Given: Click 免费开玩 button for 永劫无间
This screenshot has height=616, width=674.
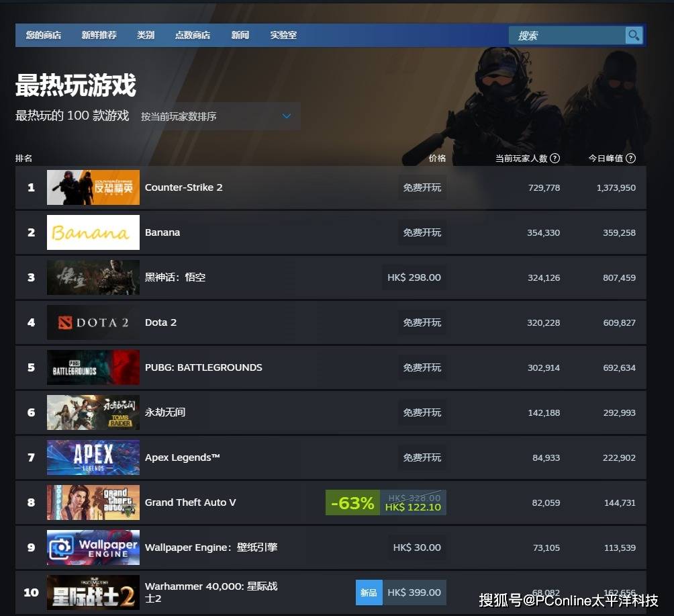Looking at the screenshot, I should tap(422, 412).
